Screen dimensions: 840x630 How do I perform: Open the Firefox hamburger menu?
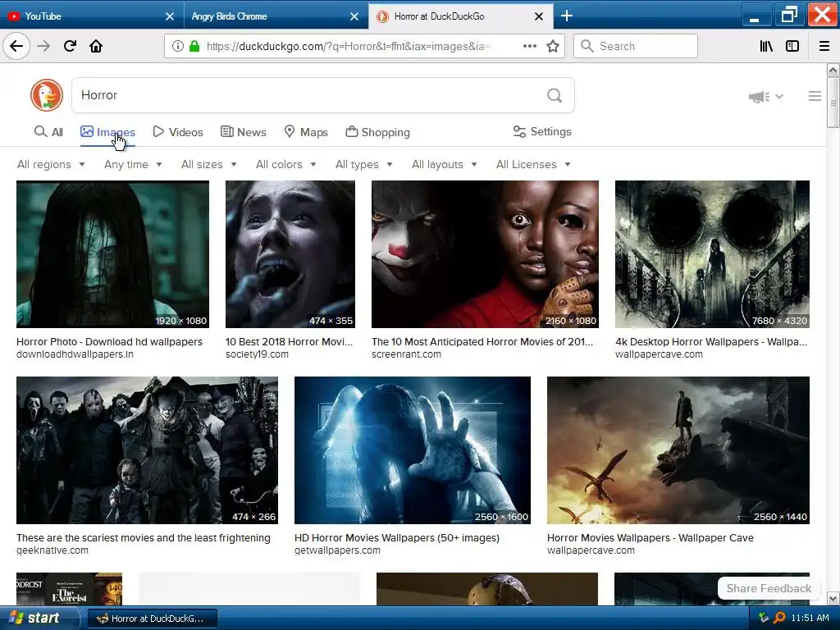pos(824,46)
